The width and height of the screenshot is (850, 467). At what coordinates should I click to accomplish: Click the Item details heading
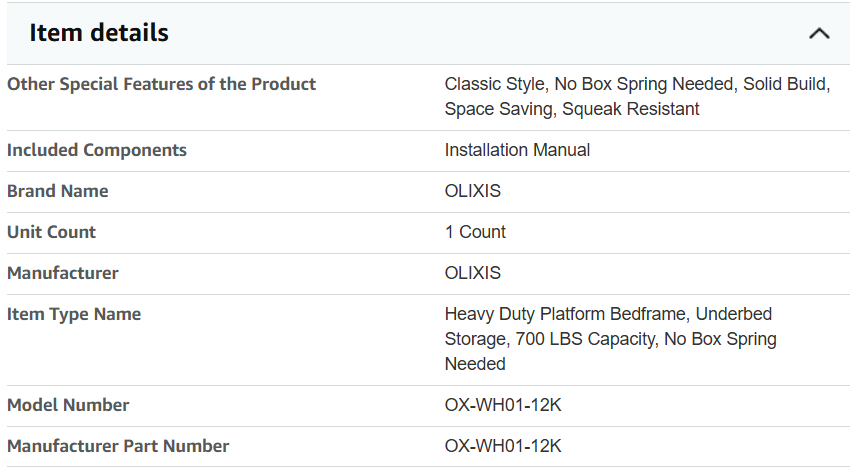[99, 33]
